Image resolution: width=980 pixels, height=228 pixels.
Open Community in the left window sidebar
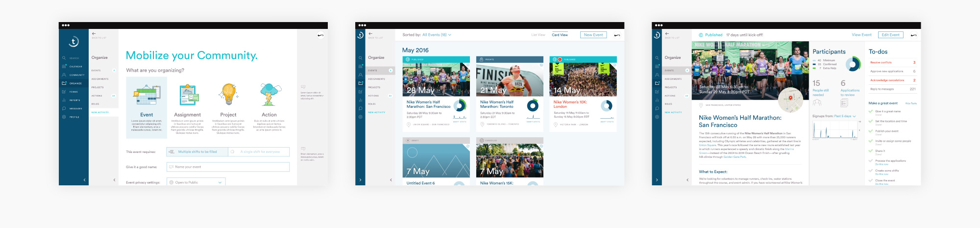click(x=73, y=75)
